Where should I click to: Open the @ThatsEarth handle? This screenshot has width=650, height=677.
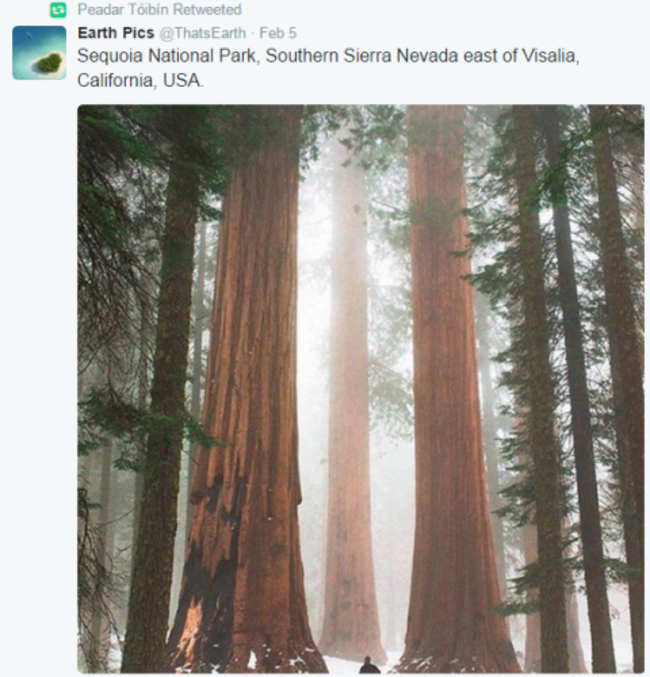click(x=203, y=33)
